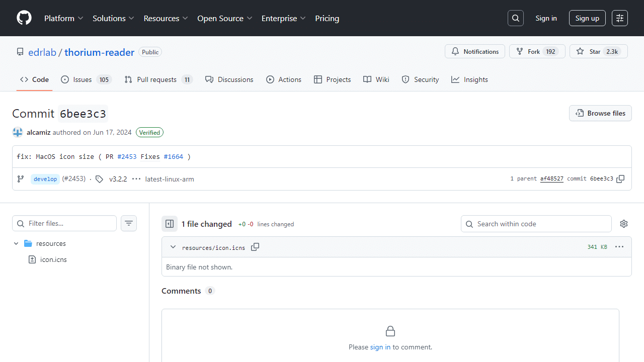Screen dimensions: 644x362
Task: Expand the Open Source menu
Action: 225,18
